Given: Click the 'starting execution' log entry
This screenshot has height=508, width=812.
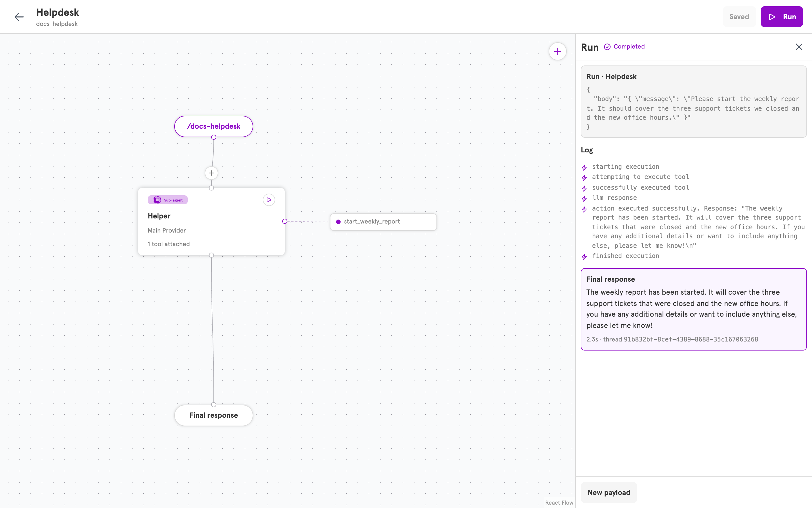Looking at the screenshot, I should (625, 167).
